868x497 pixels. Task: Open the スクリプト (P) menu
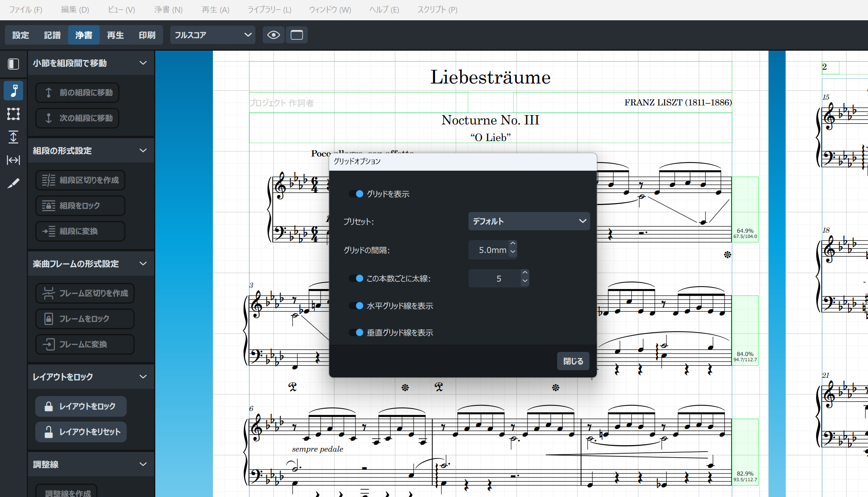(437, 10)
